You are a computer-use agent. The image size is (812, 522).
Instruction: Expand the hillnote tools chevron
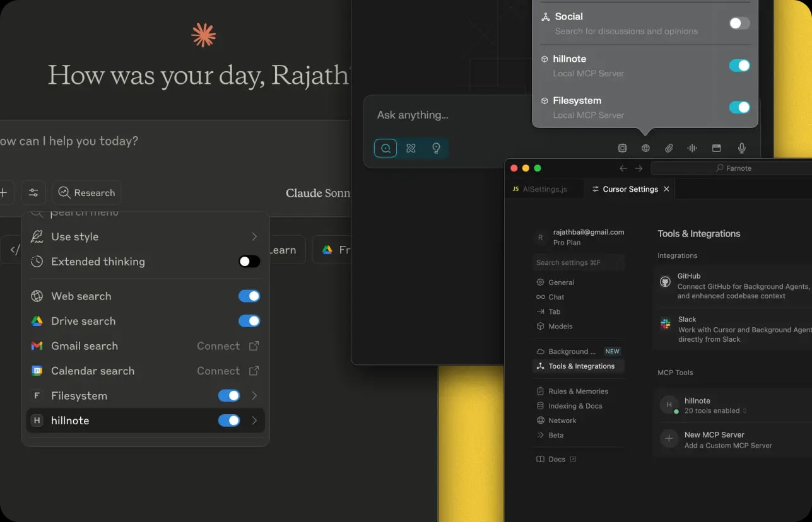254,420
